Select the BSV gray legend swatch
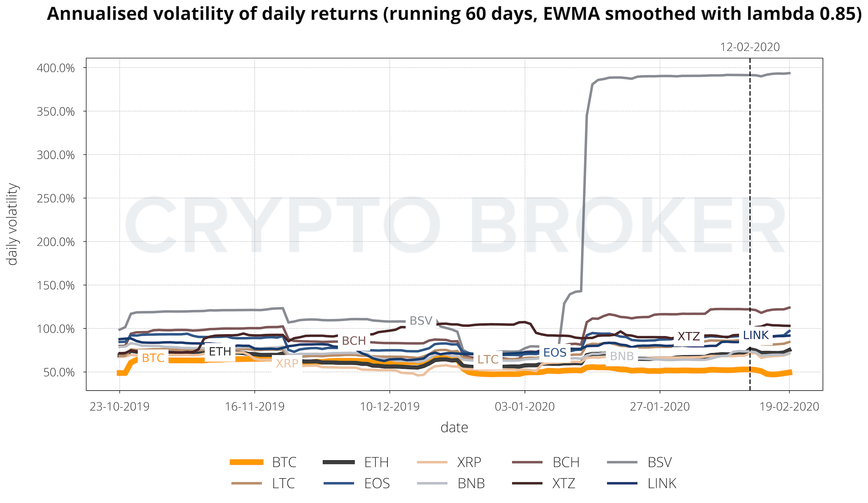This screenshot has height=503, width=868. (622, 462)
